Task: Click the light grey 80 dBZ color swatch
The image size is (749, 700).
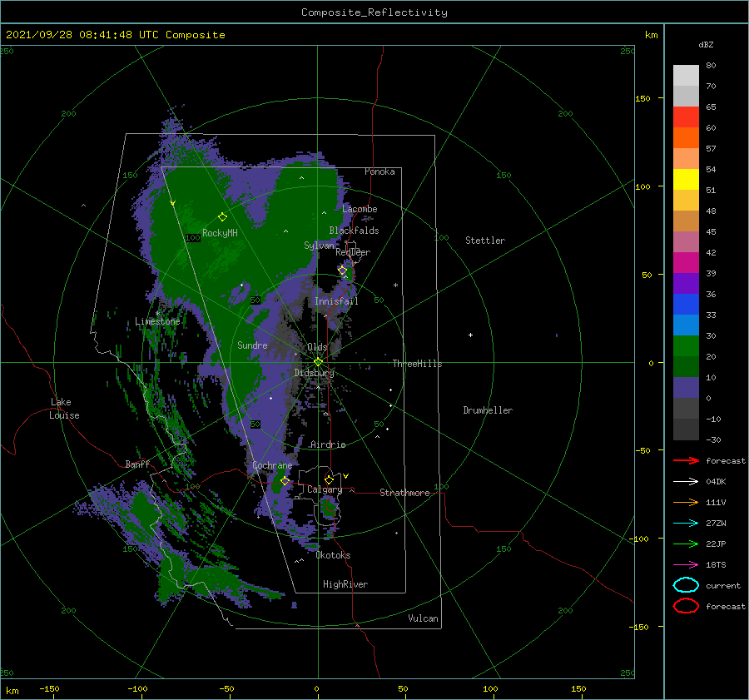Action: pyautogui.click(x=686, y=75)
